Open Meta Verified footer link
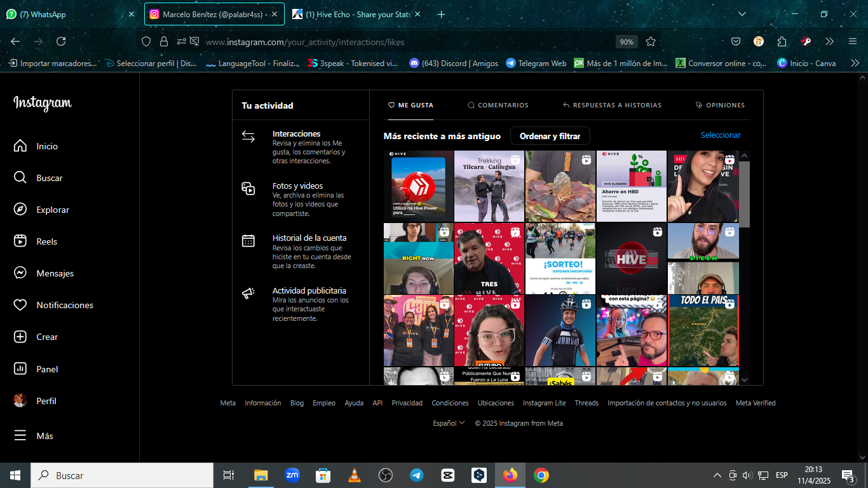 tap(756, 403)
